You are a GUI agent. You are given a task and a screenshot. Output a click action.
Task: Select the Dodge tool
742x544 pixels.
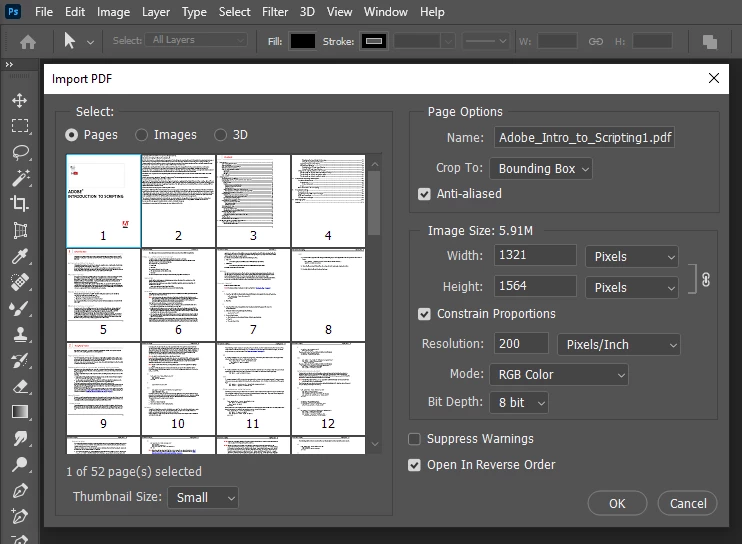(20, 465)
